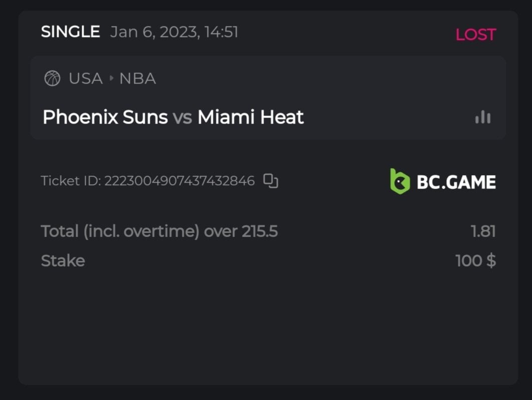The image size is (532, 400).
Task: Click the Total over 215.5 selection
Action: click(x=159, y=231)
